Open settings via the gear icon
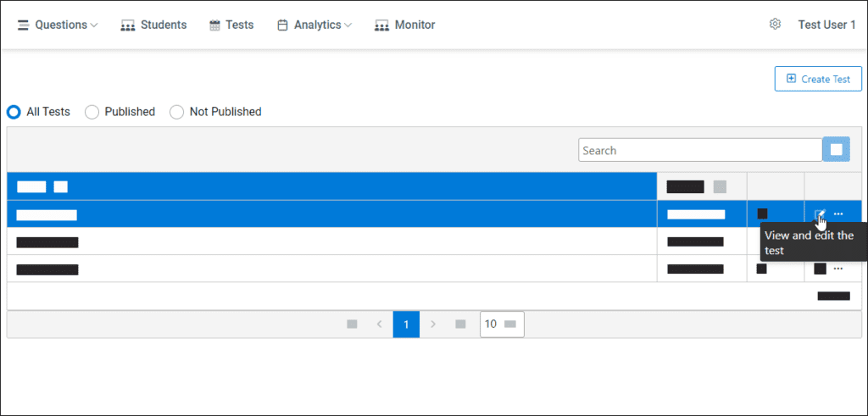This screenshot has width=868, height=416. [x=775, y=25]
